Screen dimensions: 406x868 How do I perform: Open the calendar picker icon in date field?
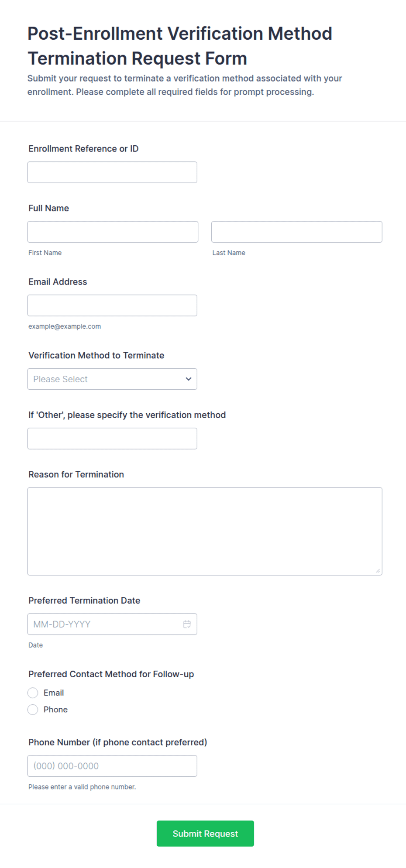[x=187, y=624]
